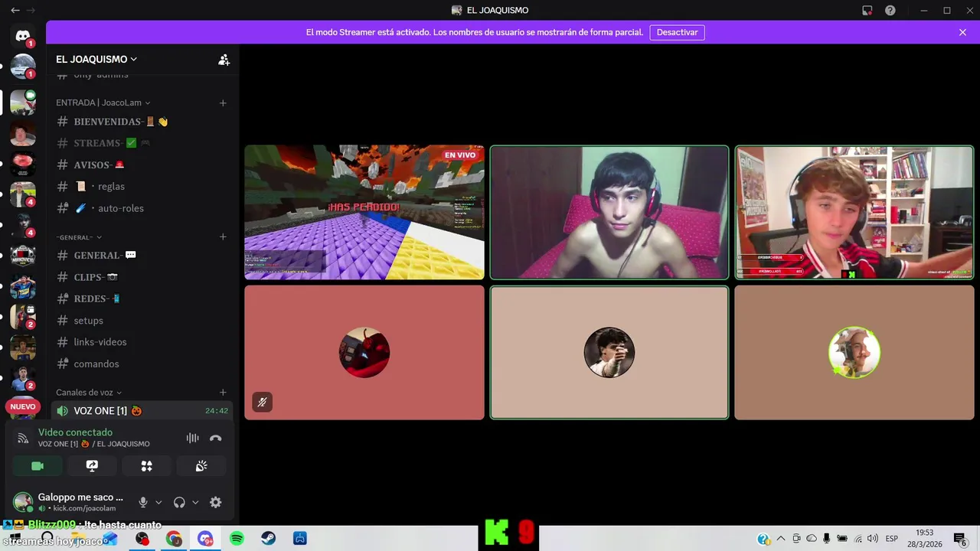Open the soundboard icon

pyautogui.click(x=201, y=466)
